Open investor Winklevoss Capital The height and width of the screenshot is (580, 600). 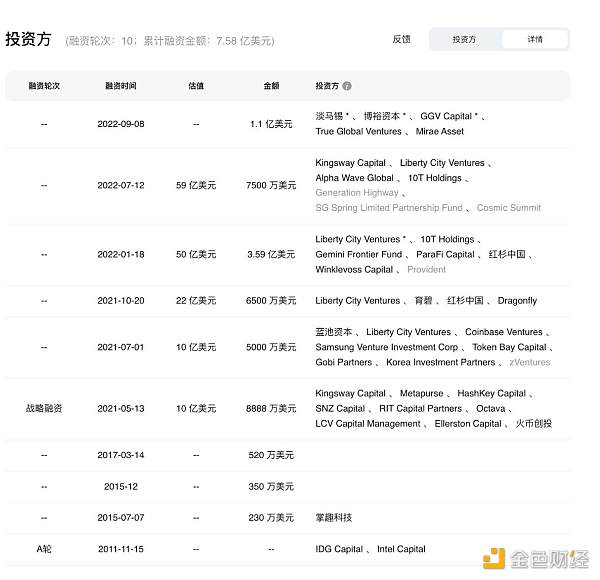(354, 269)
